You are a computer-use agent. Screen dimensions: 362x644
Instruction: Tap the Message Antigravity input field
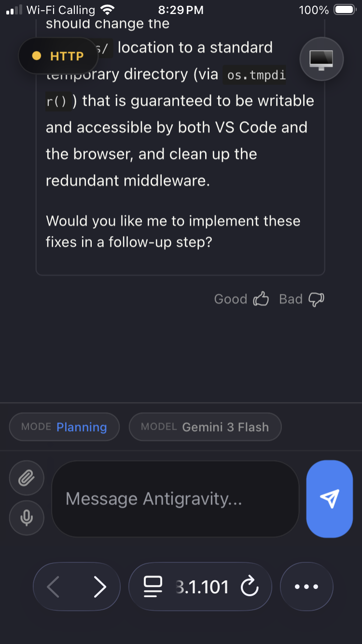(x=175, y=499)
